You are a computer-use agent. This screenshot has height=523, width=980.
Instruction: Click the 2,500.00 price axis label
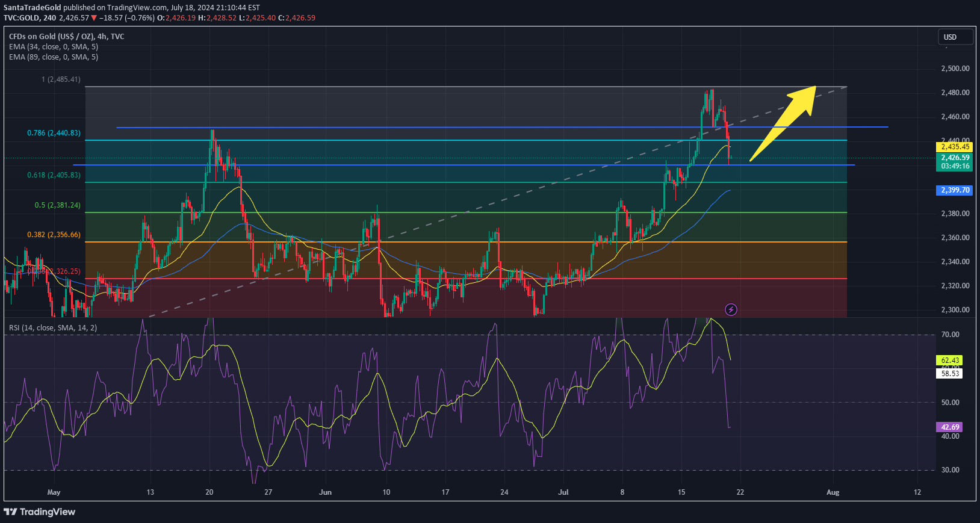(x=955, y=69)
